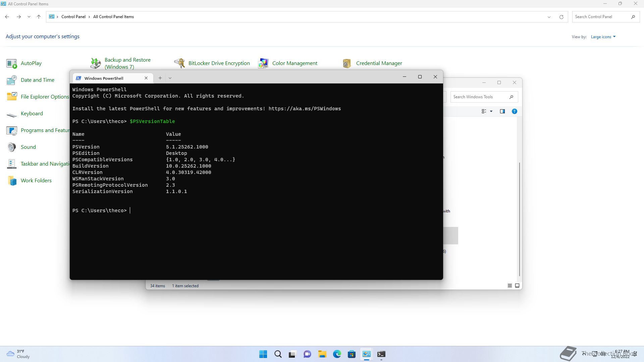Open Sound settings icon

[11, 147]
